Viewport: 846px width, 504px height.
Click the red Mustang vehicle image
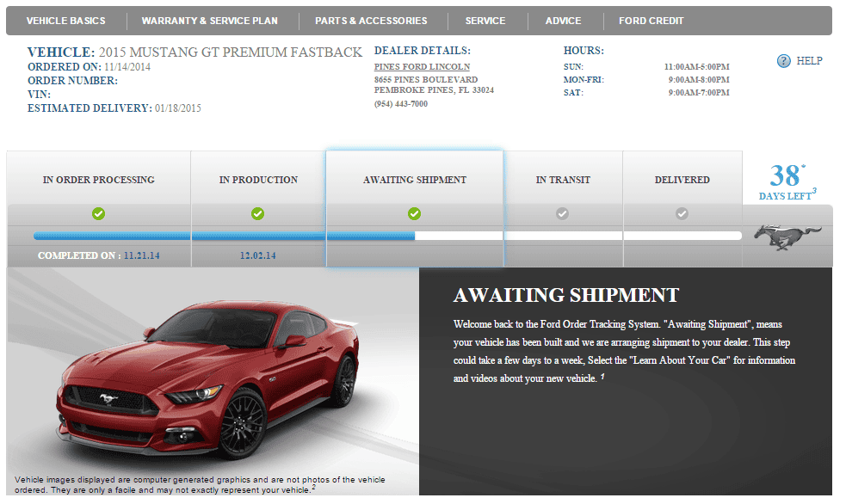(x=209, y=380)
